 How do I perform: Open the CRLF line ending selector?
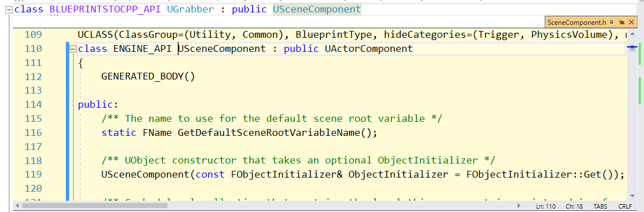625,206
